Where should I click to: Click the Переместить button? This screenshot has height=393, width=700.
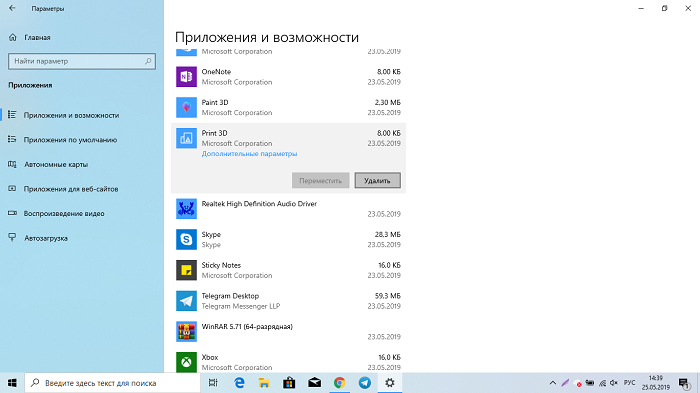pyautogui.click(x=321, y=180)
